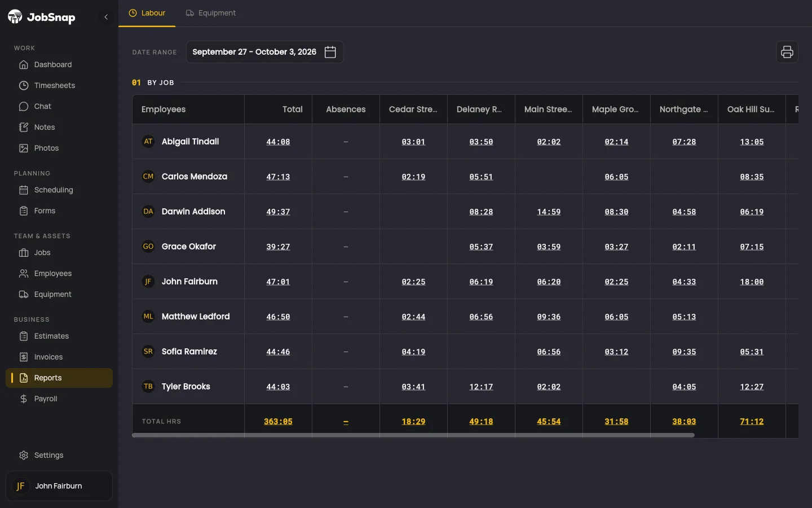Open the date range picker field
The height and width of the screenshot is (508, 812).
[264, 52]
